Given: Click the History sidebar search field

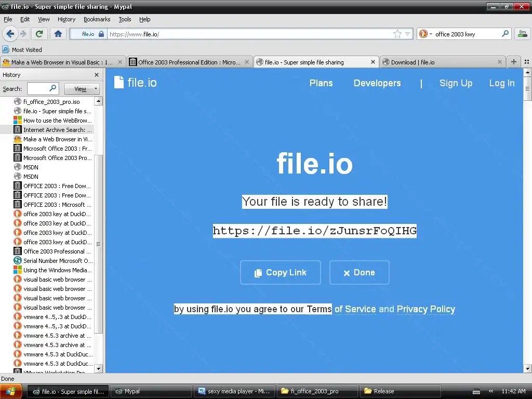Looking at the screenshot, I should 43,88.
